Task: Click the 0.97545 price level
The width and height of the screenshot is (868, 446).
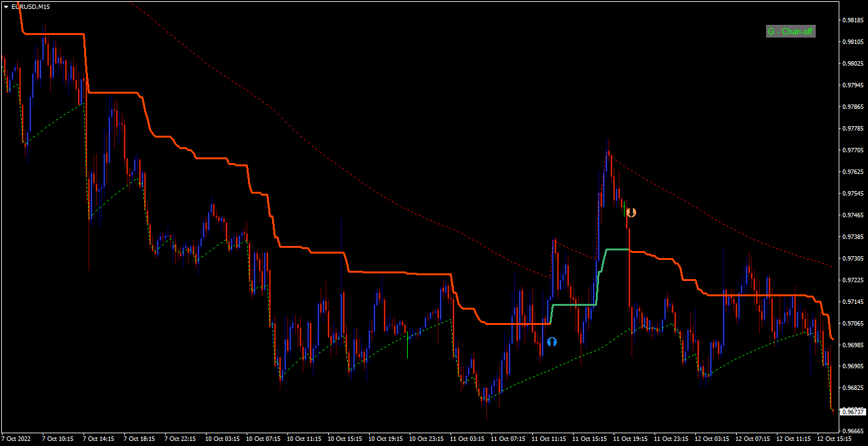Action: (x=852, y=194)
